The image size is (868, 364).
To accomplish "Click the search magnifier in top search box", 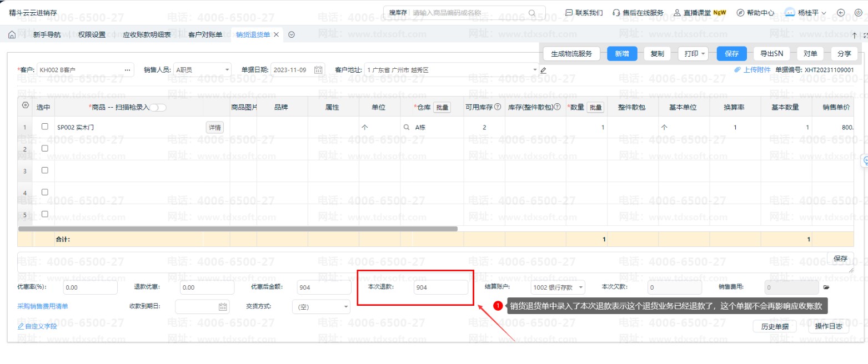I will [x=532, y=13].
